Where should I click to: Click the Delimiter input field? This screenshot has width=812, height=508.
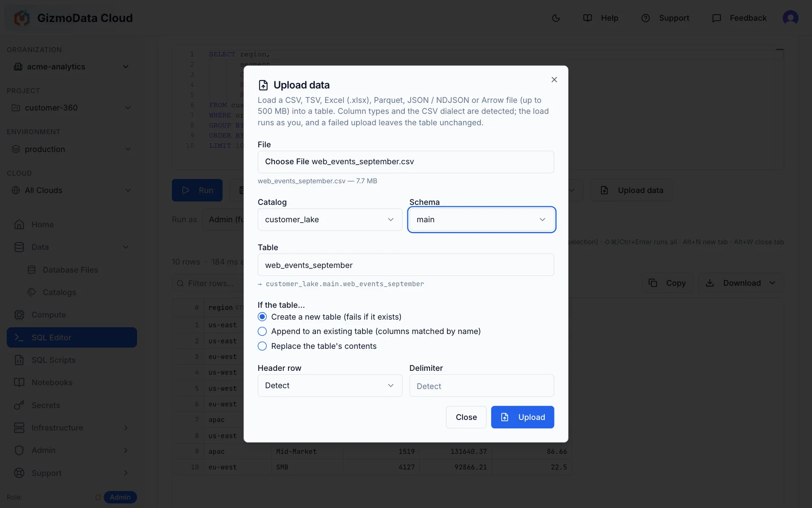coord(482,386)
